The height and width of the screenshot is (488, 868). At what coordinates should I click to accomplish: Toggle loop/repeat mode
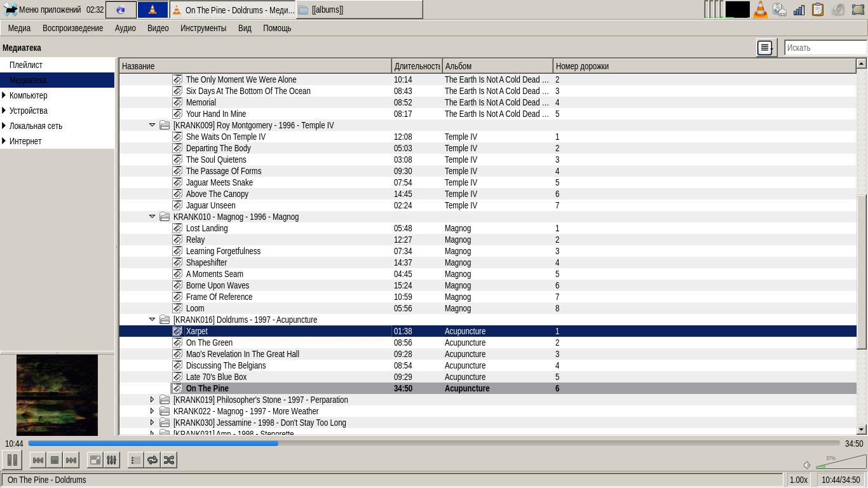point(153,460)
